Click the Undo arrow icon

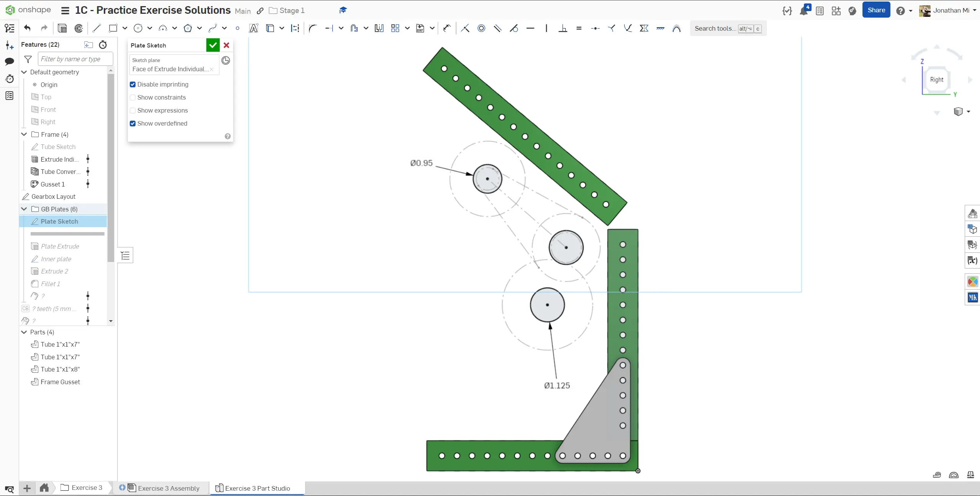[27, 28]
